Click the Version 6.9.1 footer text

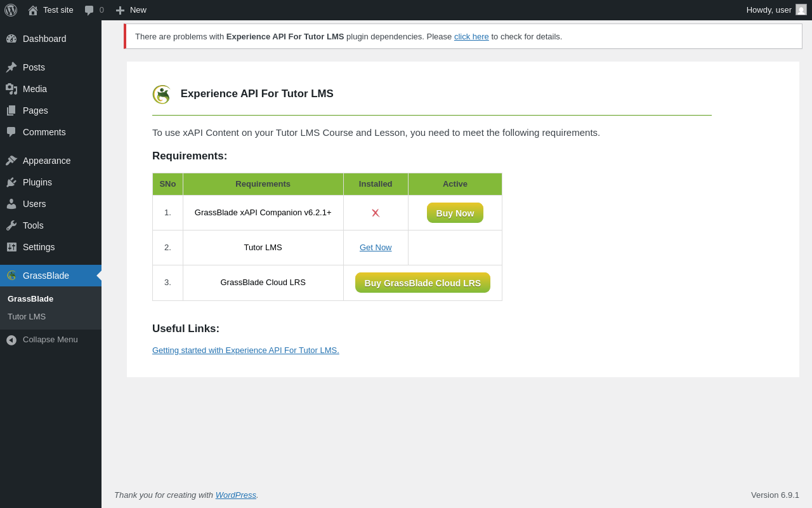775,495
